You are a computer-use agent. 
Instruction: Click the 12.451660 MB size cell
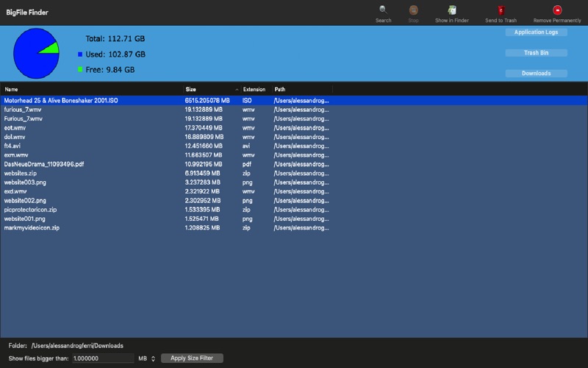pyautogui.click(x=204, y=146)
